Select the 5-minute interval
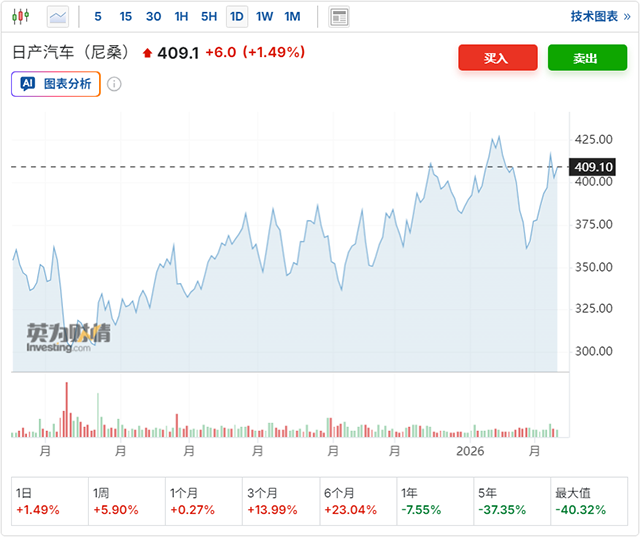 pos(97,16)
